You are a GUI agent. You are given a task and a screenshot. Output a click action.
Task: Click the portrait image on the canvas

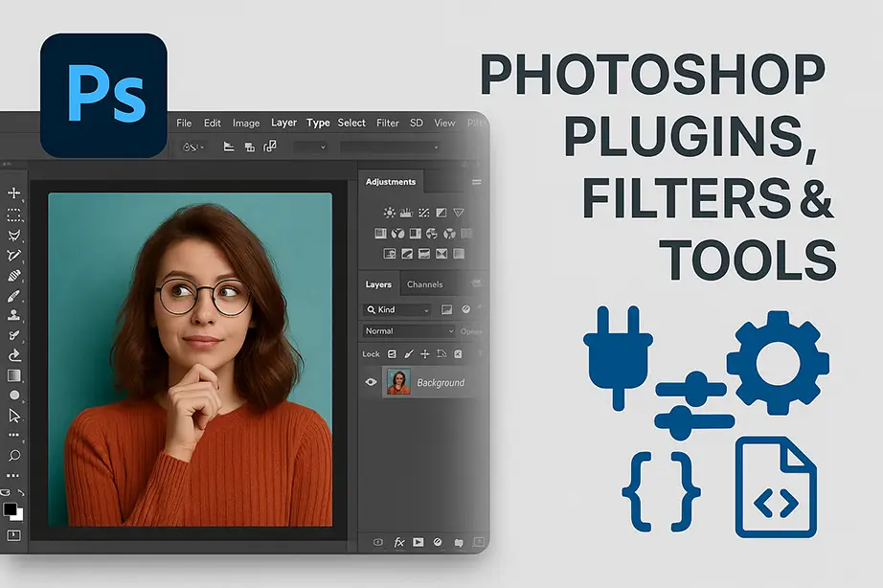tap(191, 359)
